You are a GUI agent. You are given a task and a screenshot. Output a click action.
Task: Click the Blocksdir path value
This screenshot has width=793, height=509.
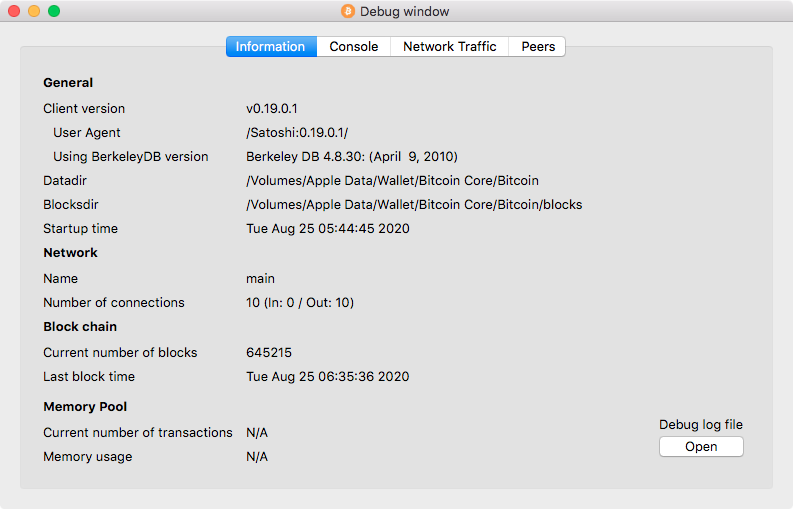[x=414, y=204]
